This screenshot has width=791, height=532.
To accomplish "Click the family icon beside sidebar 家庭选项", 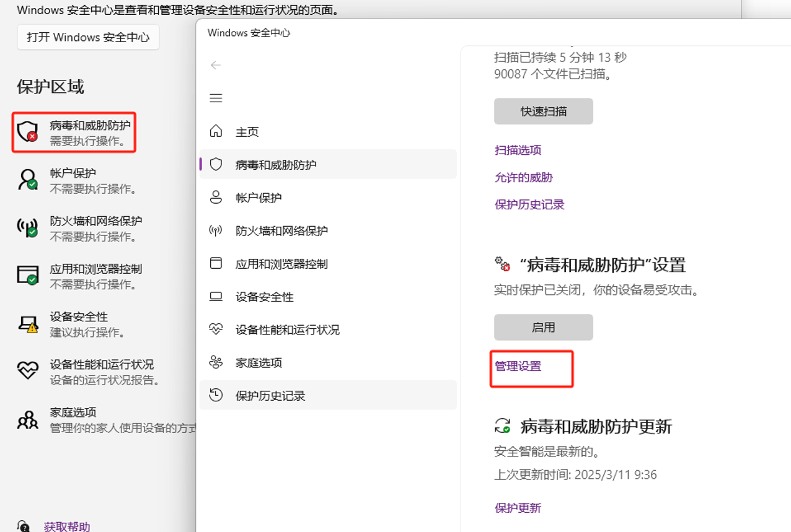I will [216, 362].
